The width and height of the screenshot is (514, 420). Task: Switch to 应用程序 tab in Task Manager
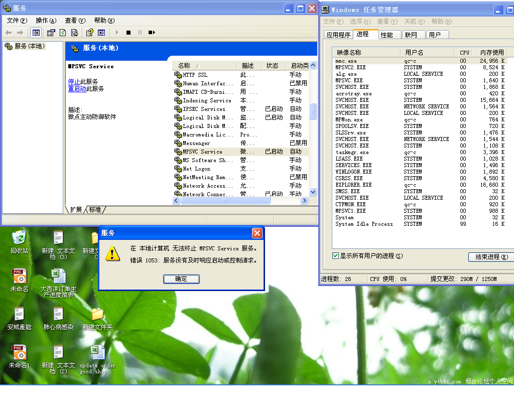point(338,35)
